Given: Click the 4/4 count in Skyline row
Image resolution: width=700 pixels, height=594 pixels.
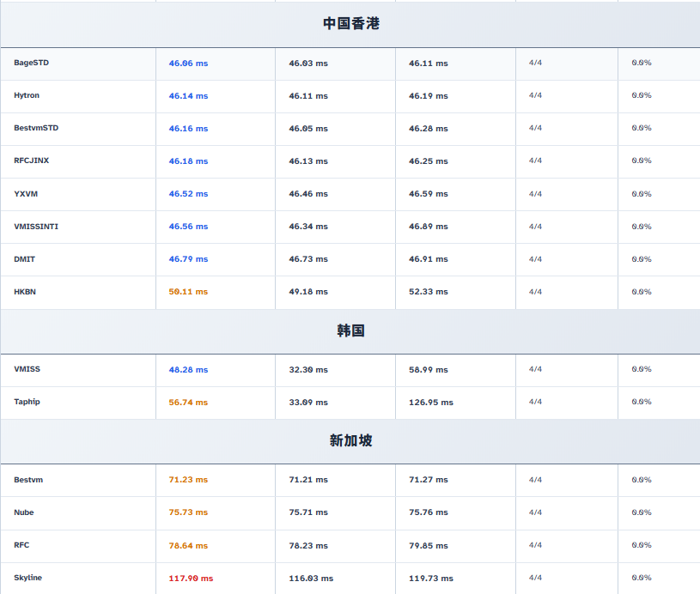Looking at the screenshot, I should click(535, 578).
